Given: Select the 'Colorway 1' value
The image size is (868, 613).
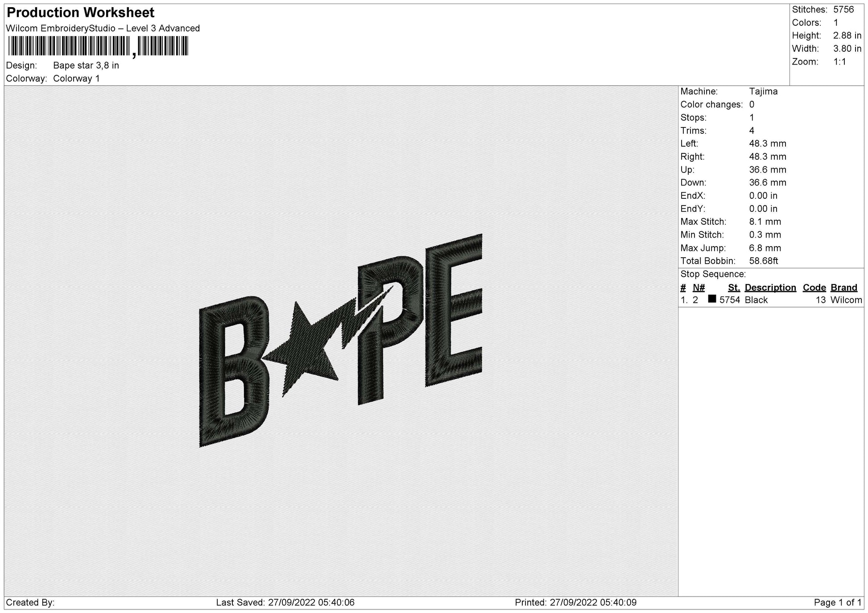Looking at the screenshot, I should click(x=76, y=78).
